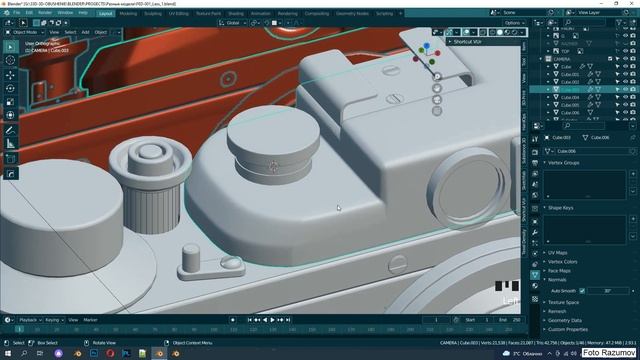Switch orthographic perspective navigation button

(437, 111)
